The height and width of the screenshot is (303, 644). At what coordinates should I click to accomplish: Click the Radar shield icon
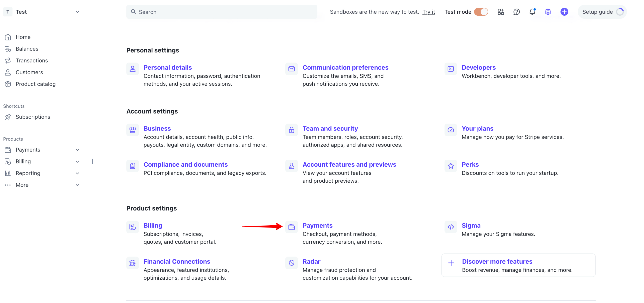[x=291, y=263]
